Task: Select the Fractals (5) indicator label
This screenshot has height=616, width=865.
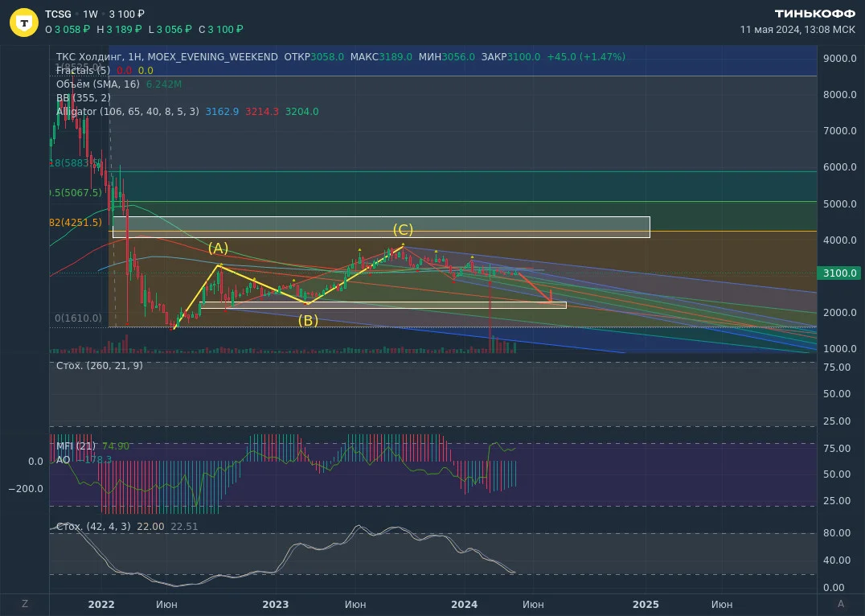Action: (x=84, y=71)
